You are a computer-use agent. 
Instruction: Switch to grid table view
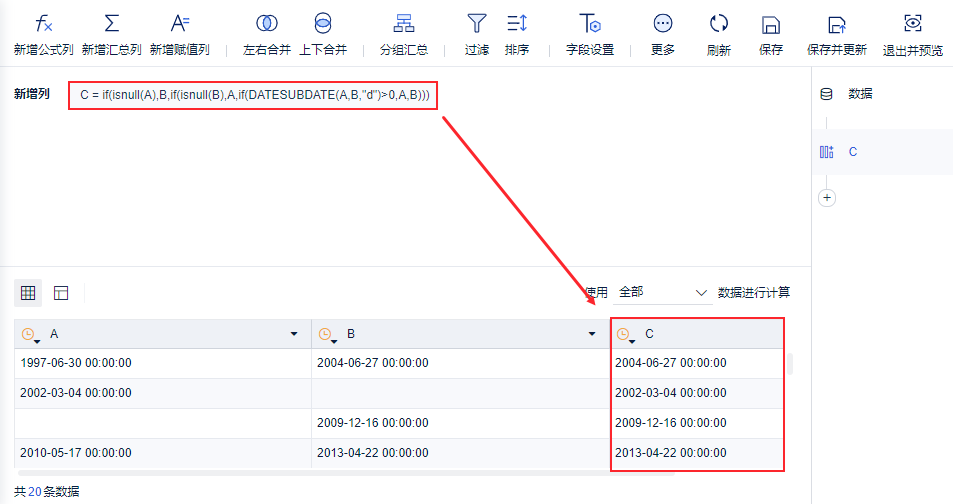pyautogui.click(x=28, y=293)
